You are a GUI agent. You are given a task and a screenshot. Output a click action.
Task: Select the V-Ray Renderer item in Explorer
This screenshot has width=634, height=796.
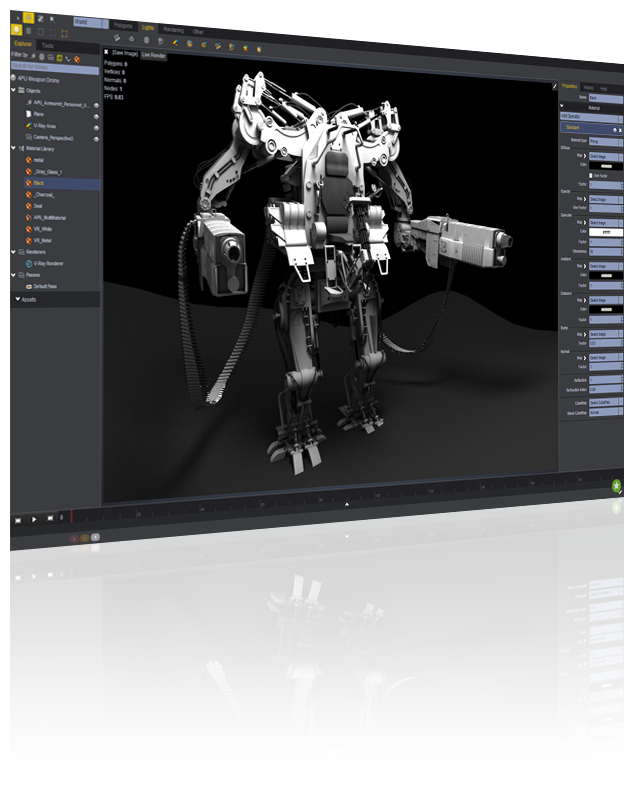(45, 262)
